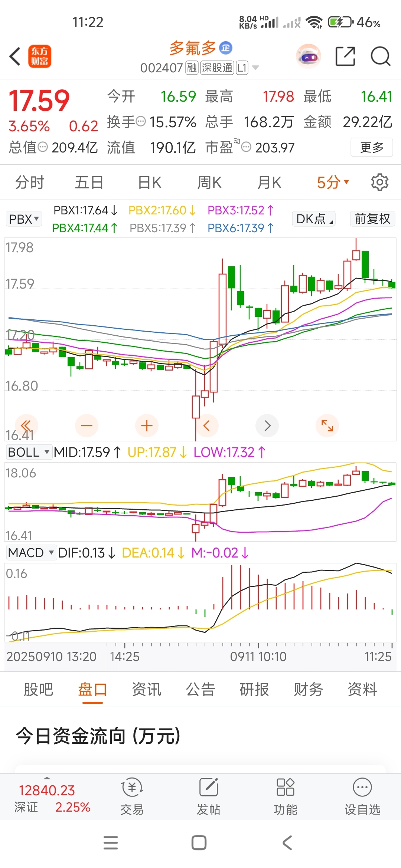
Task: Tap the 功能 functions icon
Action: coord(286,797)
